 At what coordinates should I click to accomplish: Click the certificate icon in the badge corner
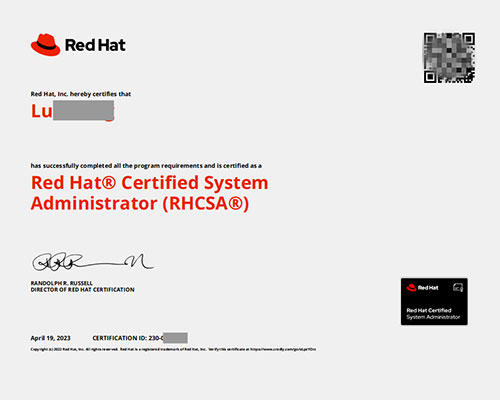pyautogui.click(x=458, y=287)
